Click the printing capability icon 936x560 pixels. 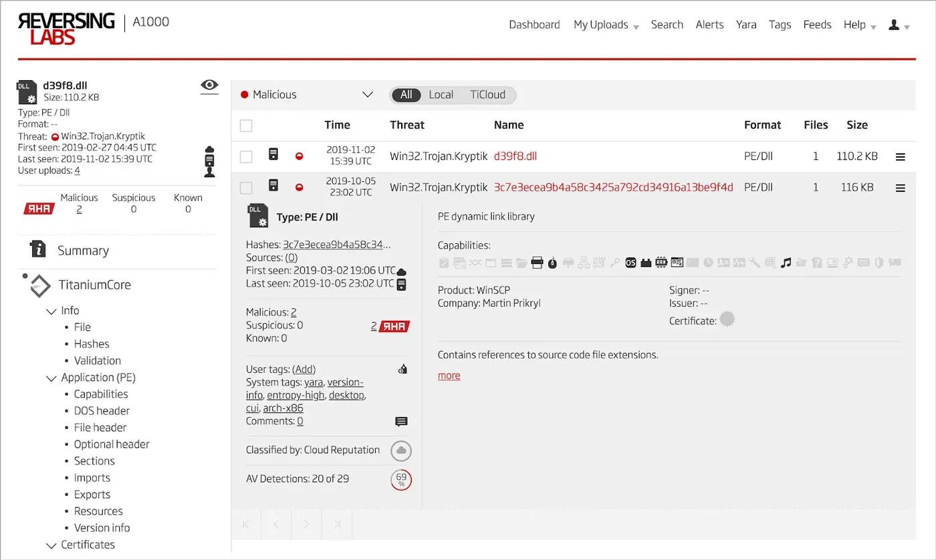[x=536, y=263]
